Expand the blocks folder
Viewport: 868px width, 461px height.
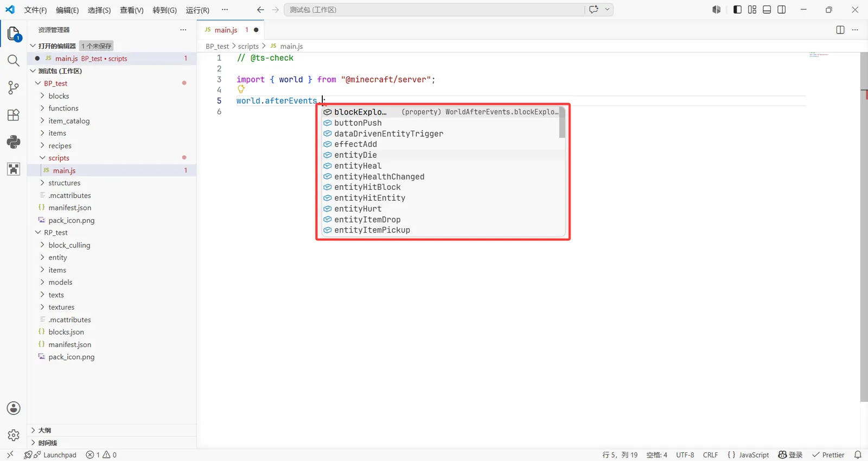pos(42,95)
